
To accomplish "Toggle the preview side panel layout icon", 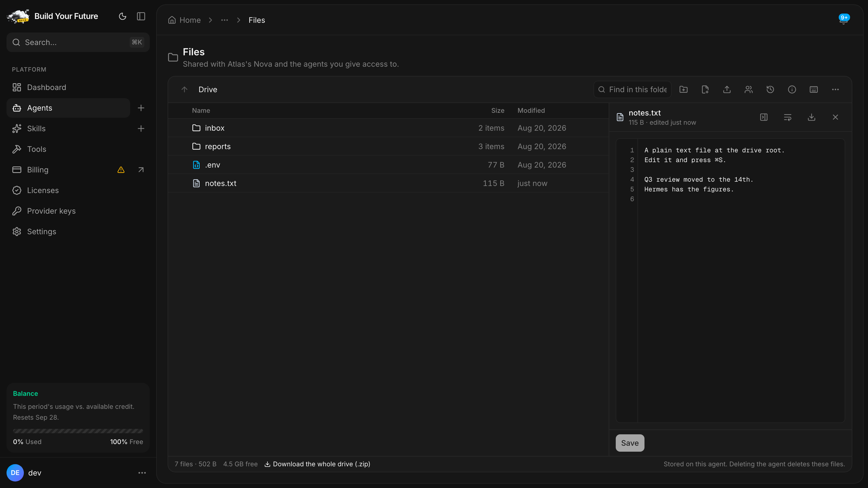I will click(x=764, y=117).
